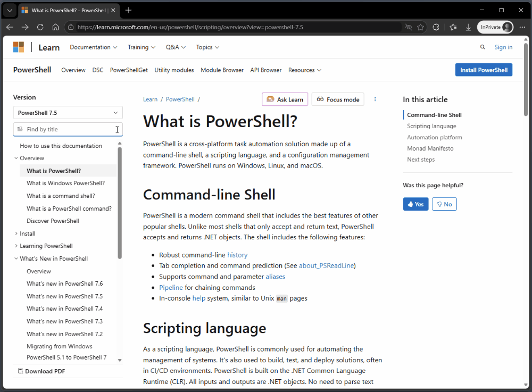This screenshot has width=532, height=392.
Task: Open the downloads panel
Action: pos(468,27)
